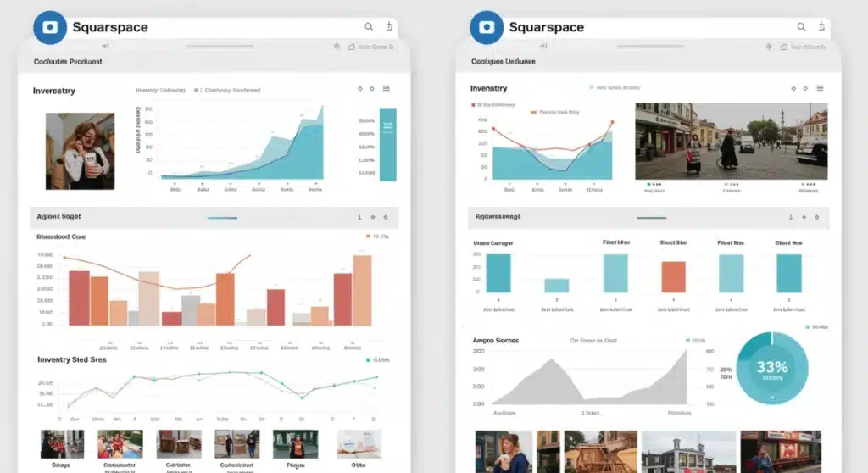Click the share icon in the right dashboard header

click(822, 26)
